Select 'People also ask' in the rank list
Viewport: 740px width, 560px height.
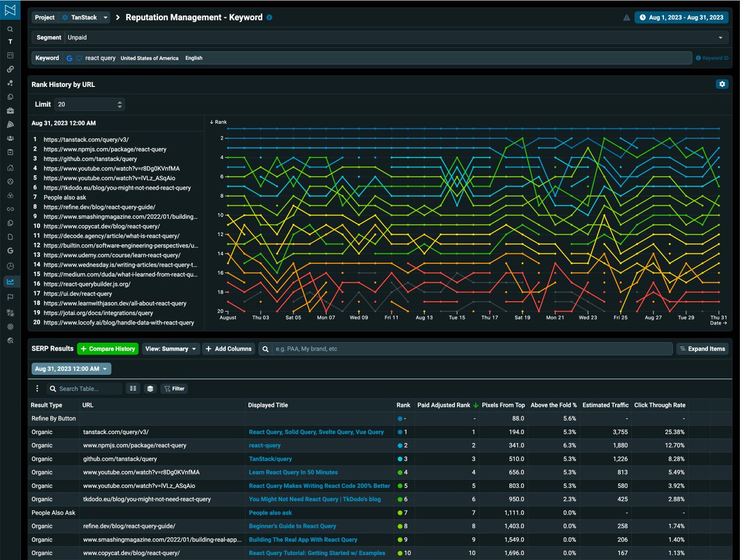tap(65, 197)
